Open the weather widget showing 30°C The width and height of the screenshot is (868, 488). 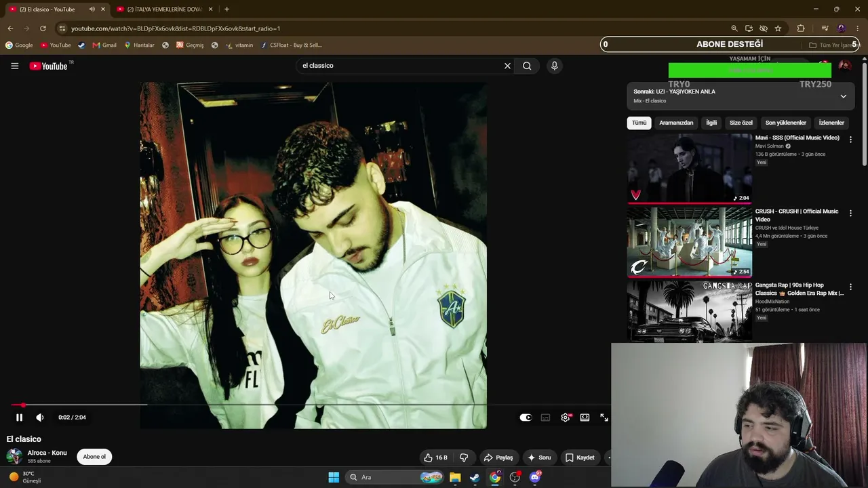(x=24, y=477)
